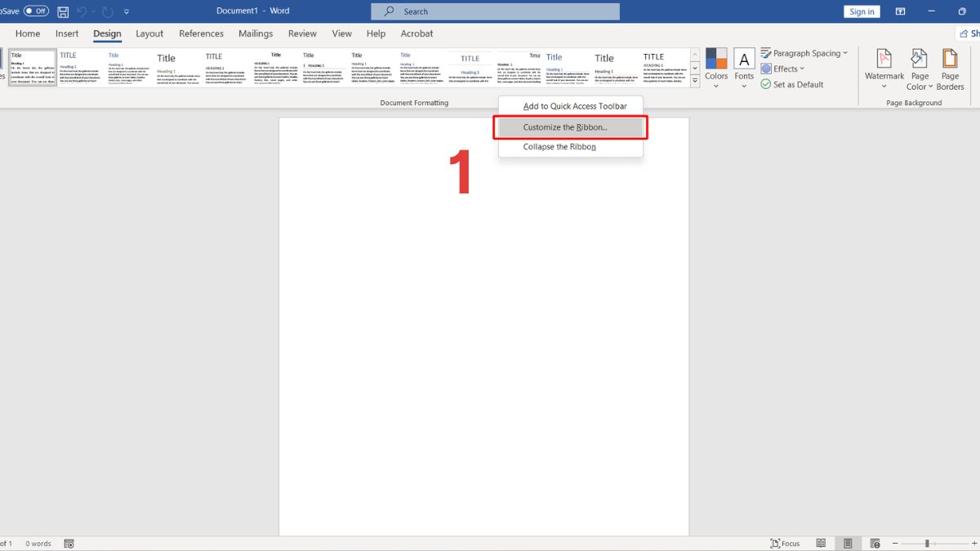
Task: Switch to the Layout ribbon tab
Action: 149,33
